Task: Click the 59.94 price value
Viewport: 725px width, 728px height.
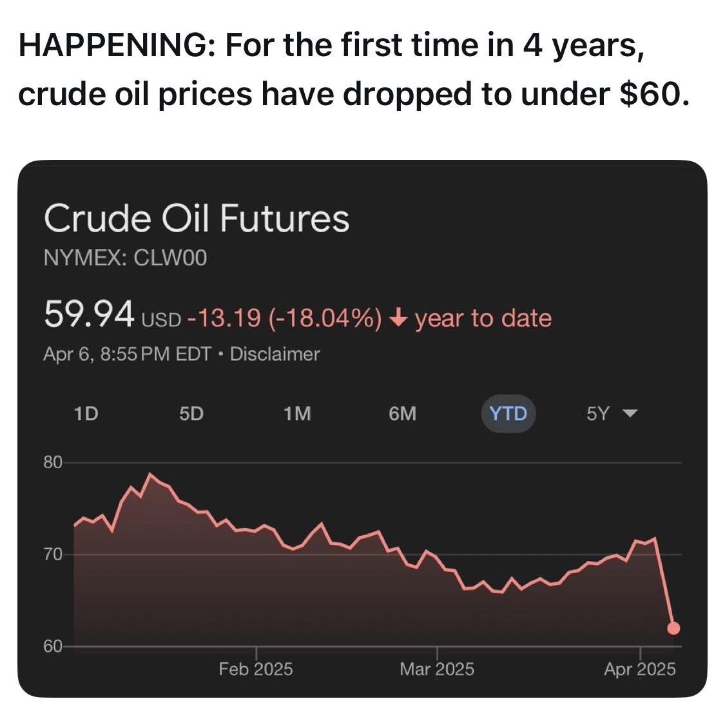Action: 89,314
